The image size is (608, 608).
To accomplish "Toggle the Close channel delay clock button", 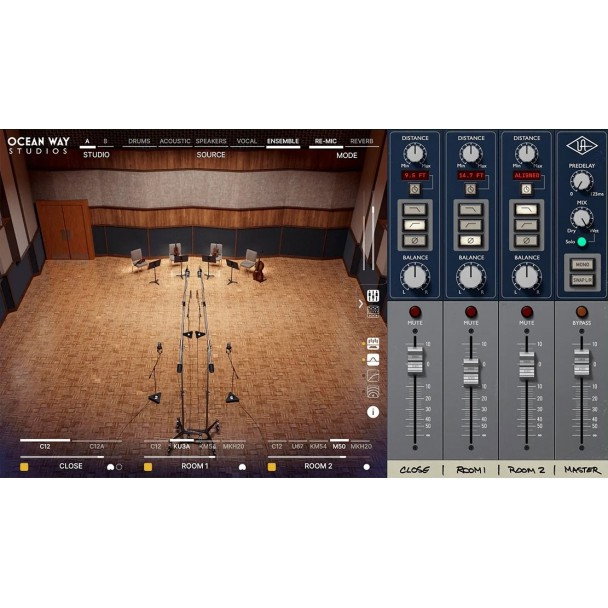I will pos(415,189).
